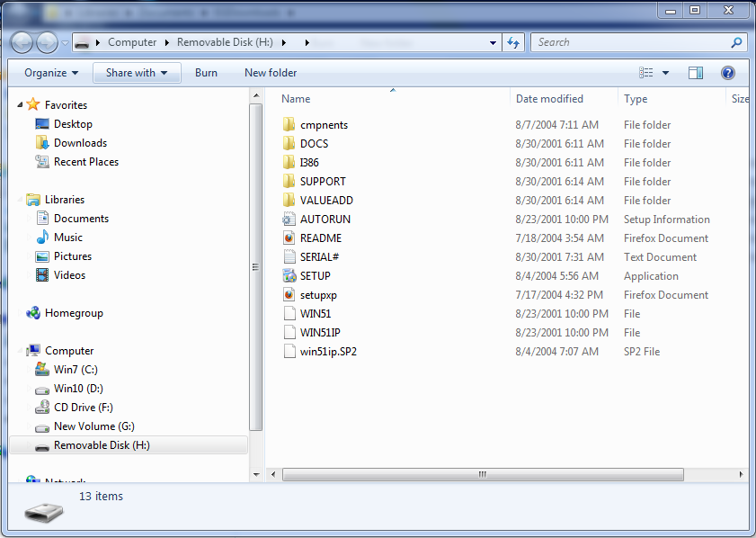Screen dimensions: 756x538
Task: Select the SUPPORT folder icon
Action: pyautogui.click(x=289, y=182)
